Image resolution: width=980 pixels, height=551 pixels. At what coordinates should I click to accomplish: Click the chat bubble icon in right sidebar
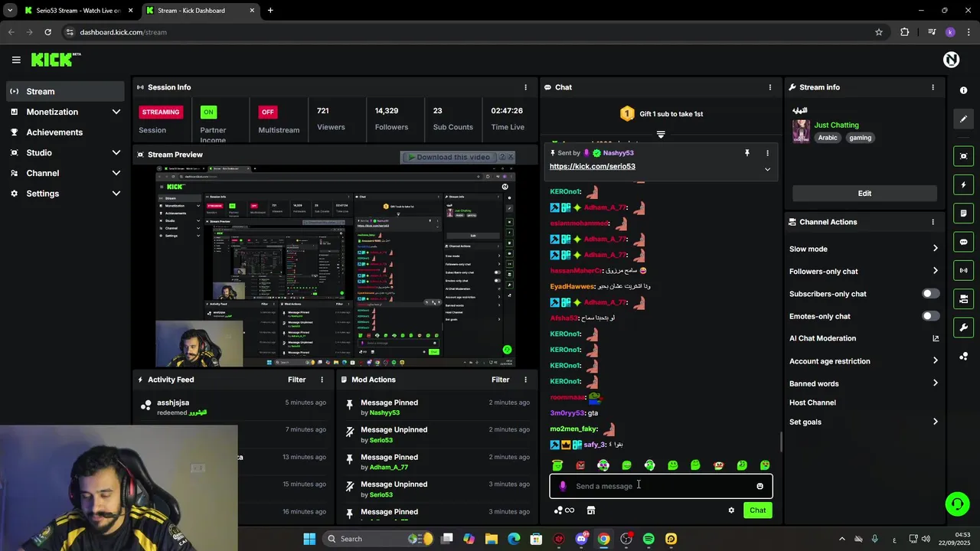963,242
